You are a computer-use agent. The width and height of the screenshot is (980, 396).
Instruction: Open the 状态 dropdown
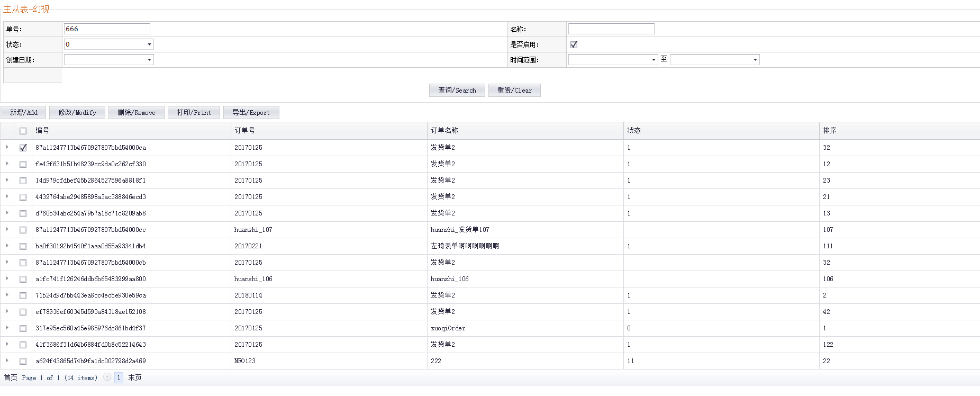tap(149, 44)
